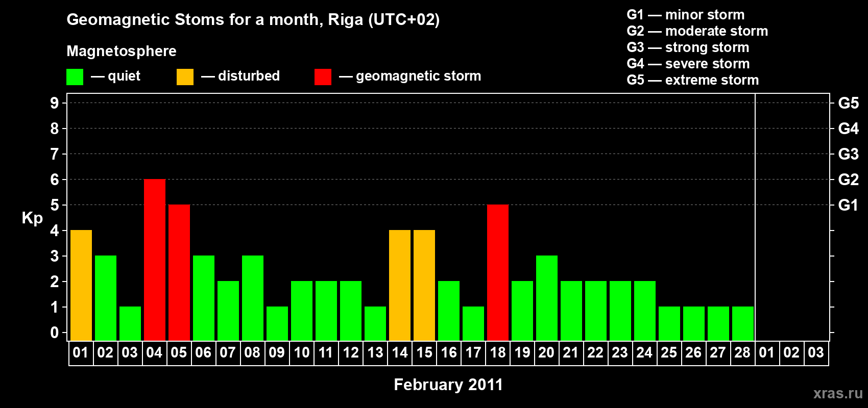
Task: Click the 'Magnetosphere' heading
Action: pyautogui.click(x=122, y=51)
